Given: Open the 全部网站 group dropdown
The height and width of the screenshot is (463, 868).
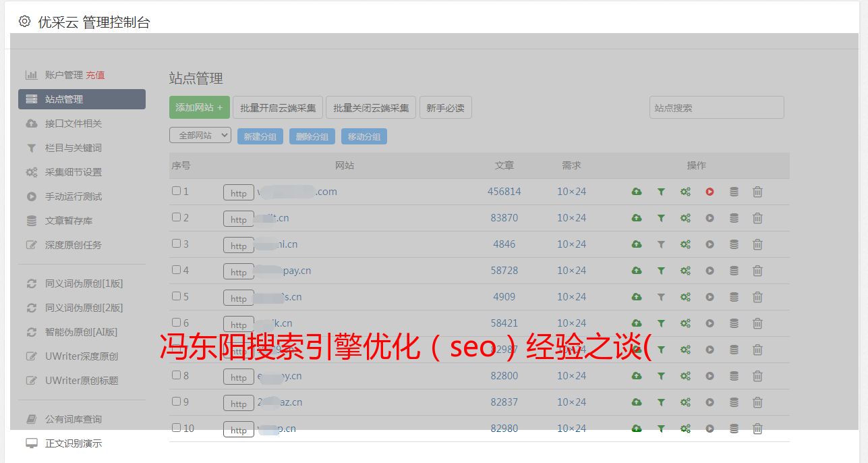Looking at the screenshot, I should tap(200, 136).
